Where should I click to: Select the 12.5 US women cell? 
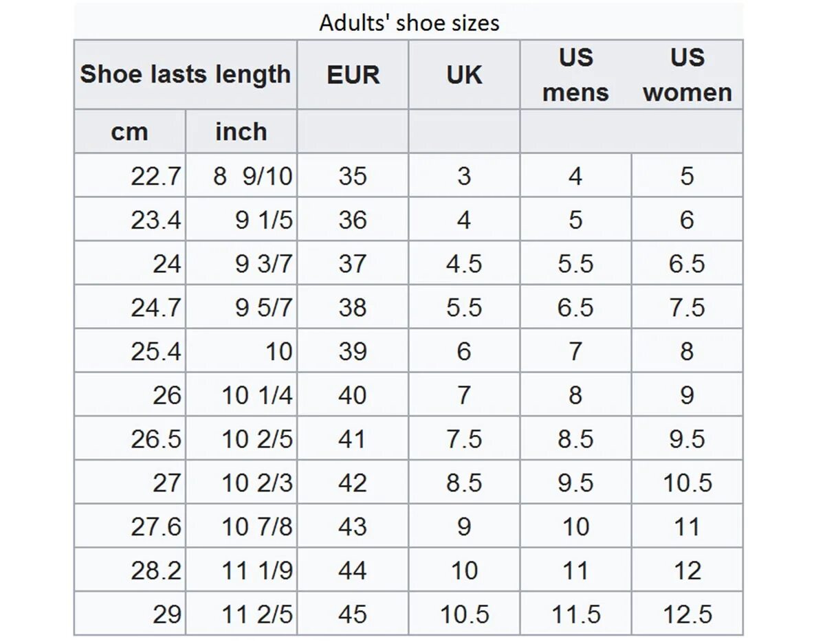click(x=687, y=614)
